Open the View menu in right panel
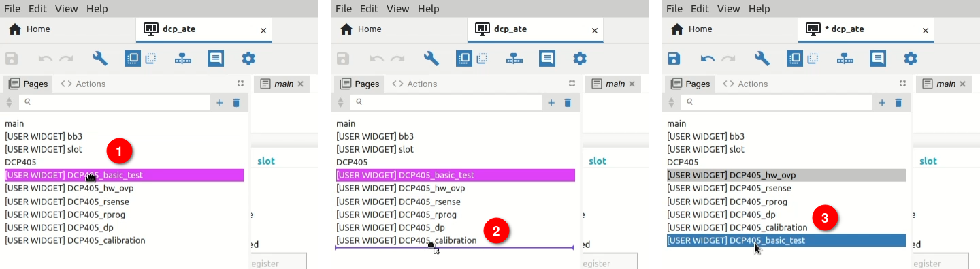The width and height of the screenshot is (980, 269). pyautogui.click(x=729, y=9)
